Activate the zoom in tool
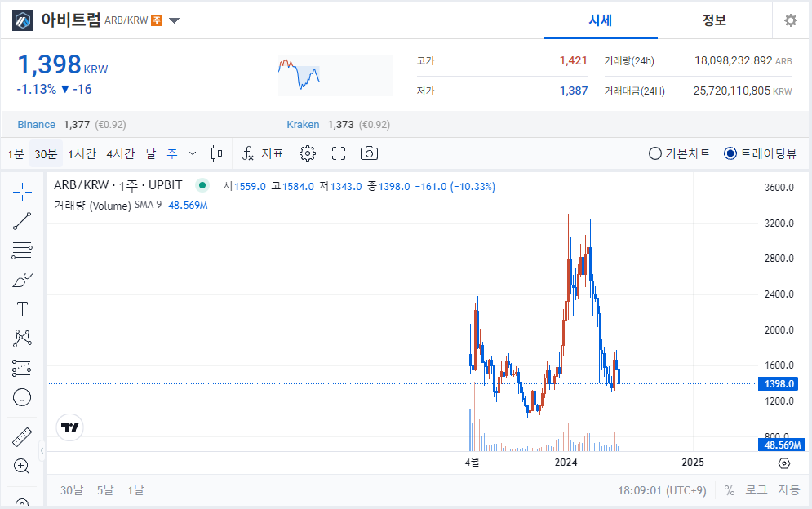The image size is (812, 509). [x=21, y=466]
